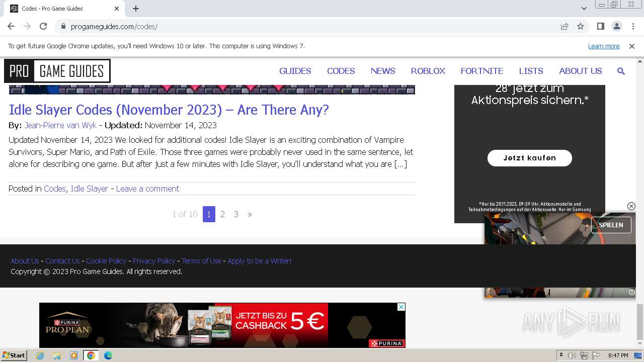
Task: Select pagination page 1
Action: [209, 214]
